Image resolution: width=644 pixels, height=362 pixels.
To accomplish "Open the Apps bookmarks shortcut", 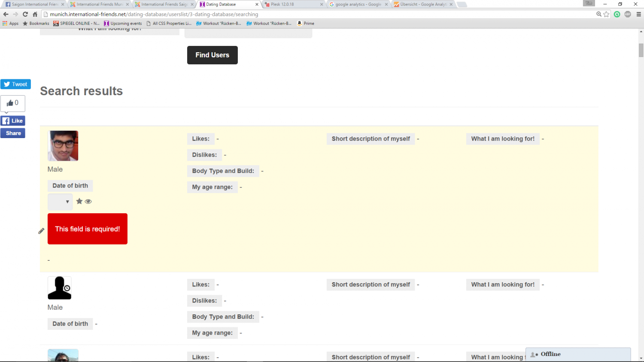I will pos(11,24).
